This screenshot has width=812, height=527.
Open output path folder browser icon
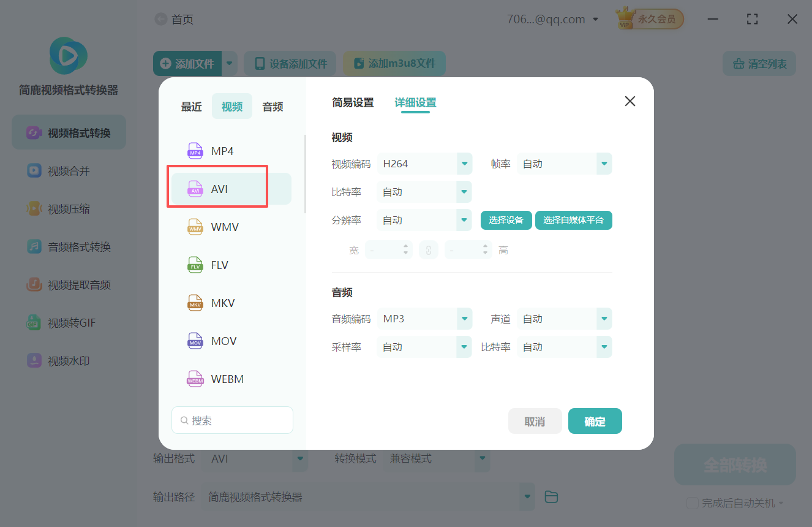coord(551,496)
